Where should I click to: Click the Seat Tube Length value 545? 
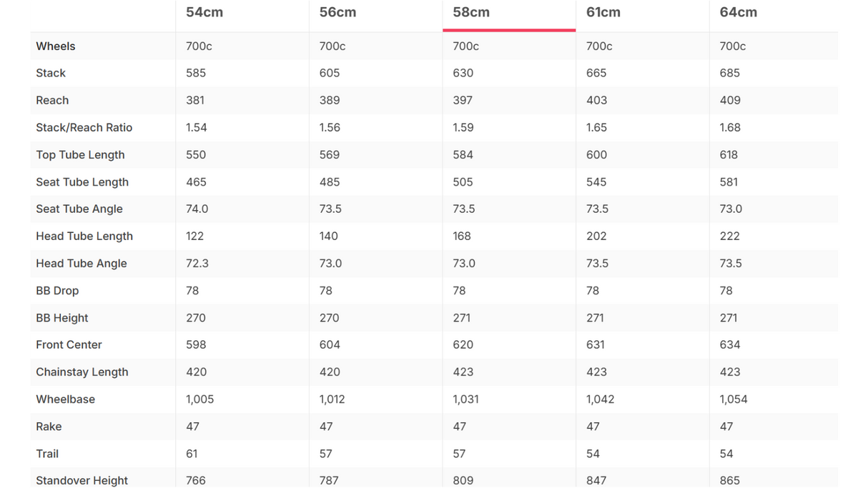click(x=596, y=181)
